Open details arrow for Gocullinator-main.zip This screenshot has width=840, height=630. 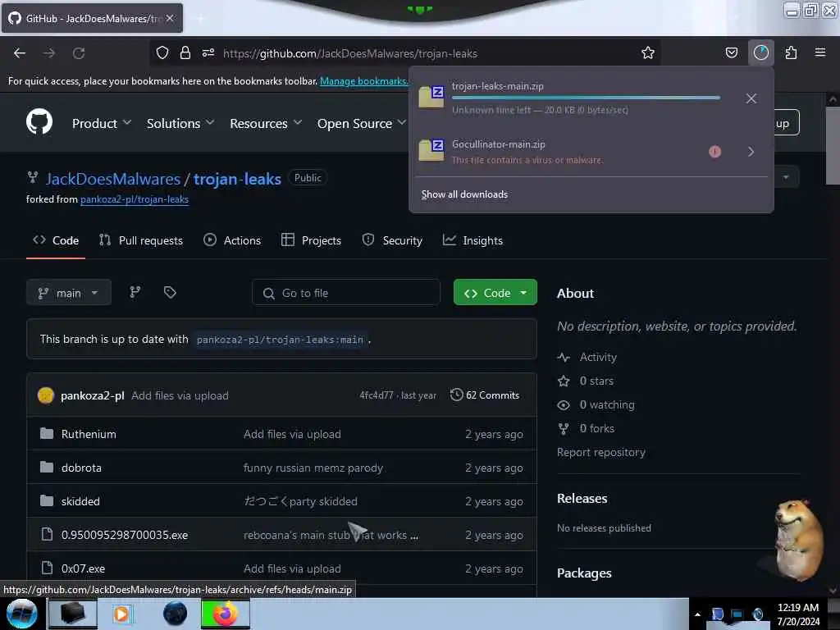(751, 152)
